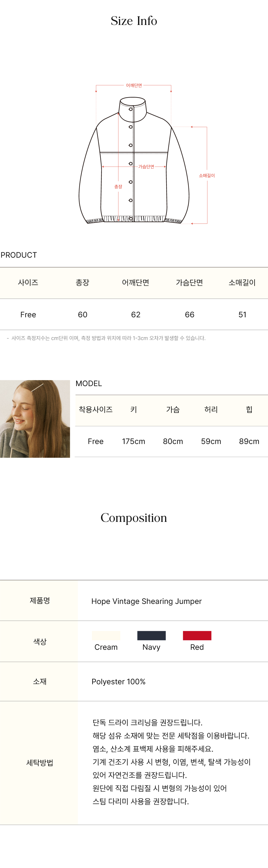Click the model's portrait photo

pos(35,419)
